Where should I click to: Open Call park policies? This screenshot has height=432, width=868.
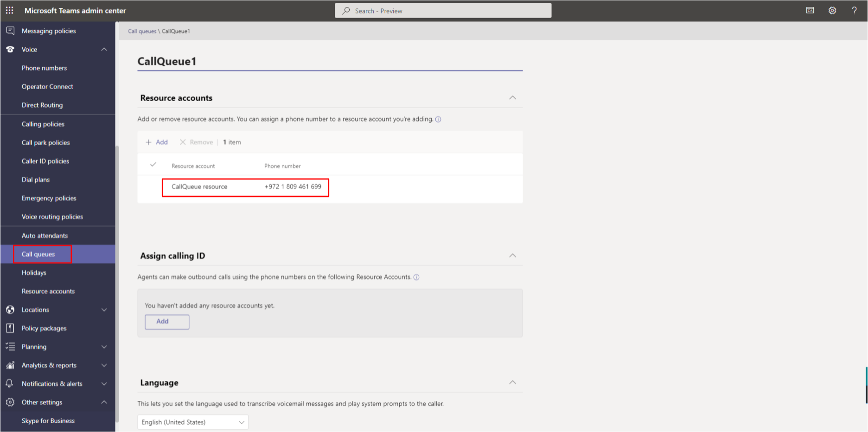click(46, 142)
